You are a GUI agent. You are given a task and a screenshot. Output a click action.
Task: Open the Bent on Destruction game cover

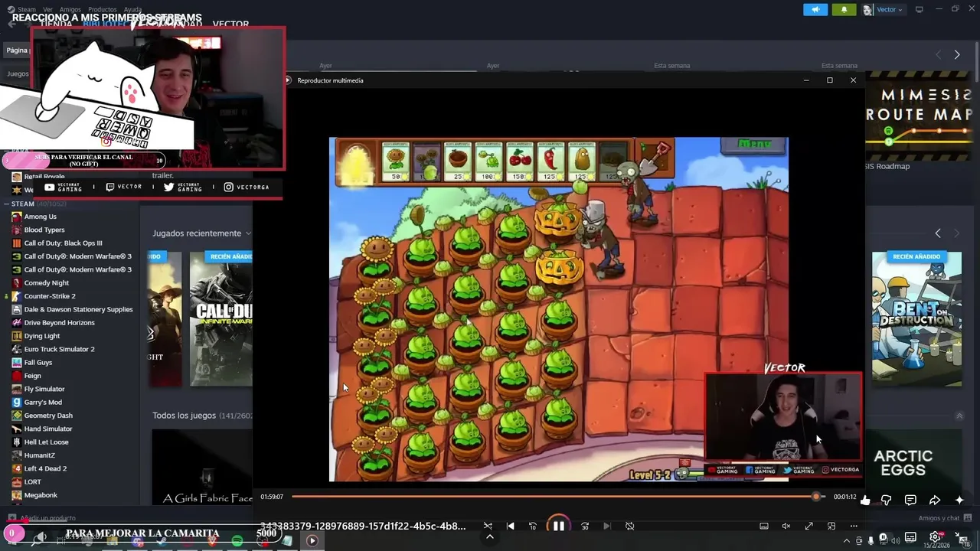(x=916, y=319)
